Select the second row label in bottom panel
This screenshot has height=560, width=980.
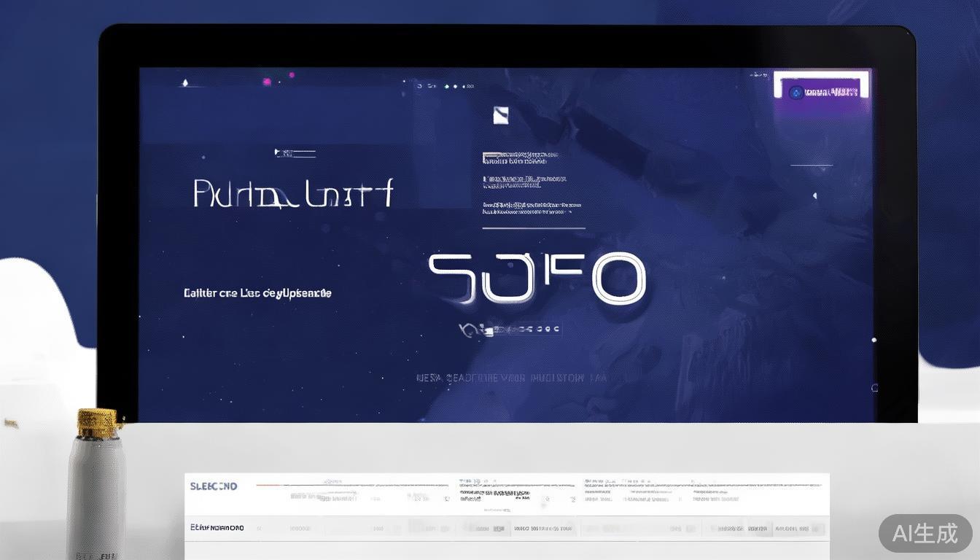coord(217,527)
